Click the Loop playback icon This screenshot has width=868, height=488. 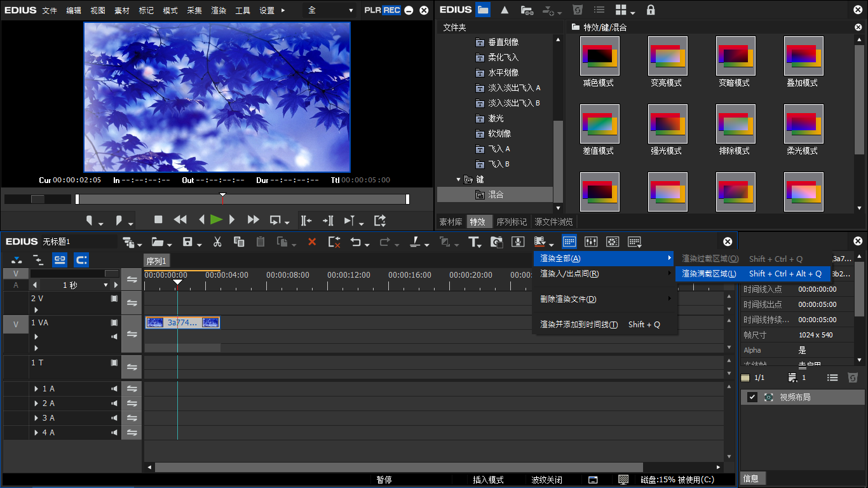[275, 220]
